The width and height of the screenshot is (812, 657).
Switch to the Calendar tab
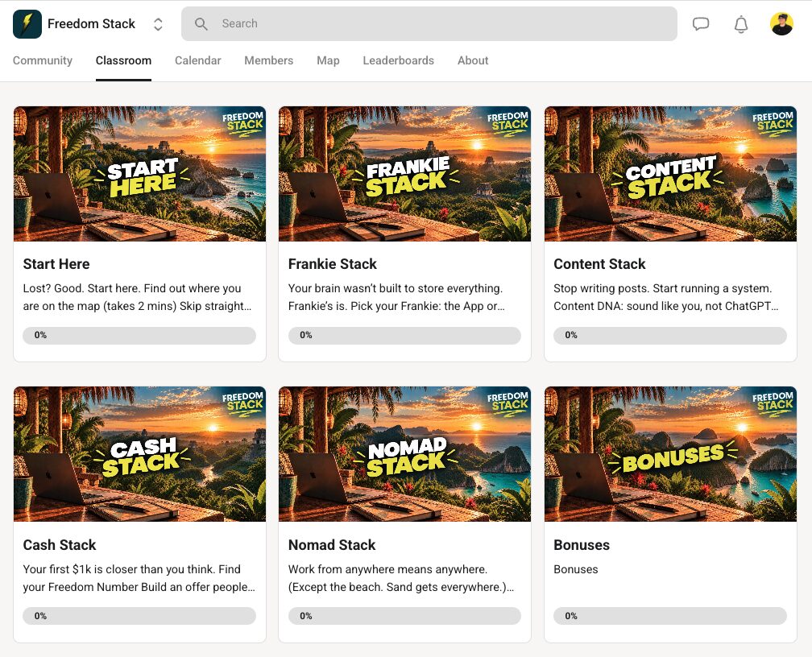pyautogui.click(x=198, y=60)
